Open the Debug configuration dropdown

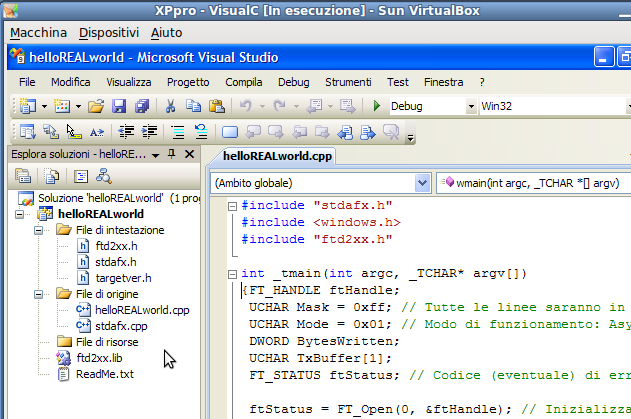(471, 107)
